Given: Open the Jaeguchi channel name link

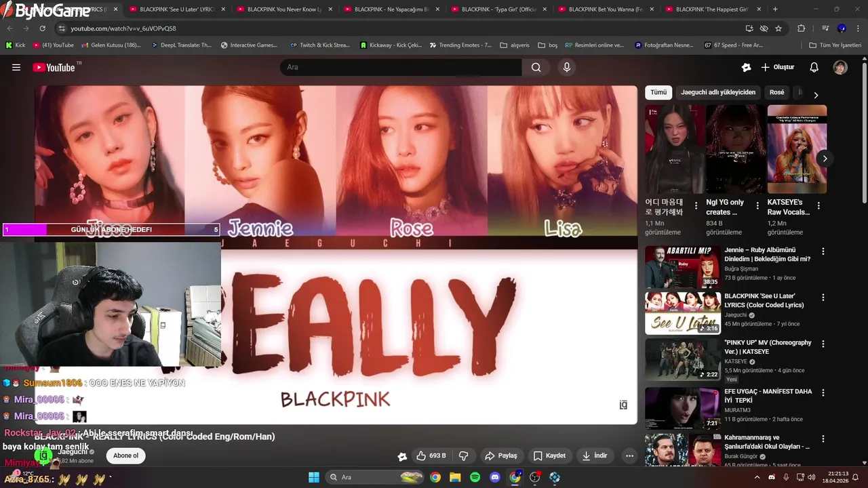Looking at the screenshot, I should pyautogui.click(x=73, y=452).
